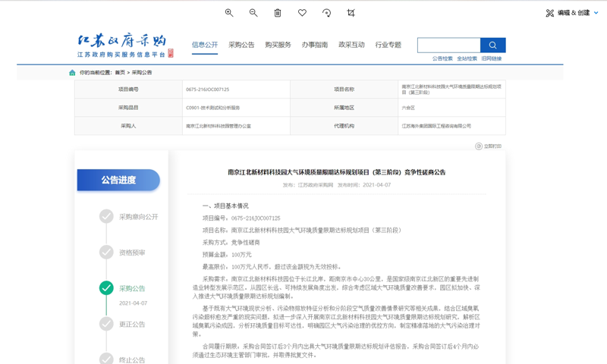
Task: Select the green 采购公告 progress step label
Action: [132, 288]
